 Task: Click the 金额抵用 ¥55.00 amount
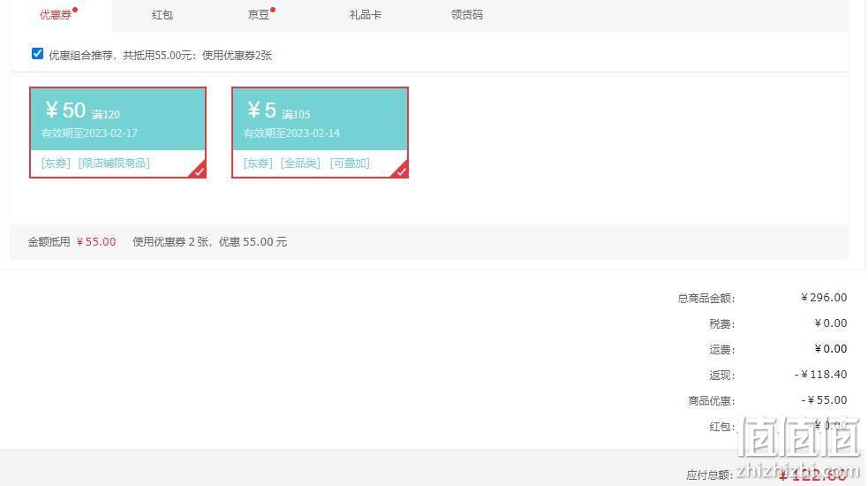coord(96,241)
